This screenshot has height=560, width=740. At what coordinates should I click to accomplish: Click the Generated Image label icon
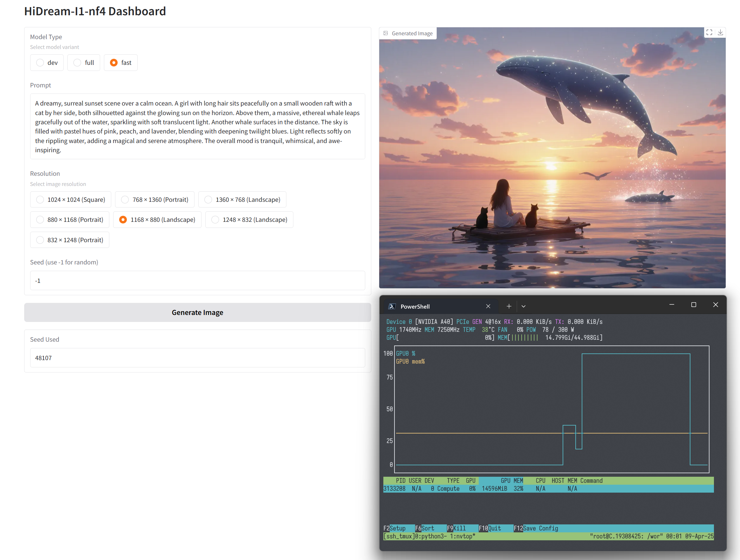tap(386, 33)
